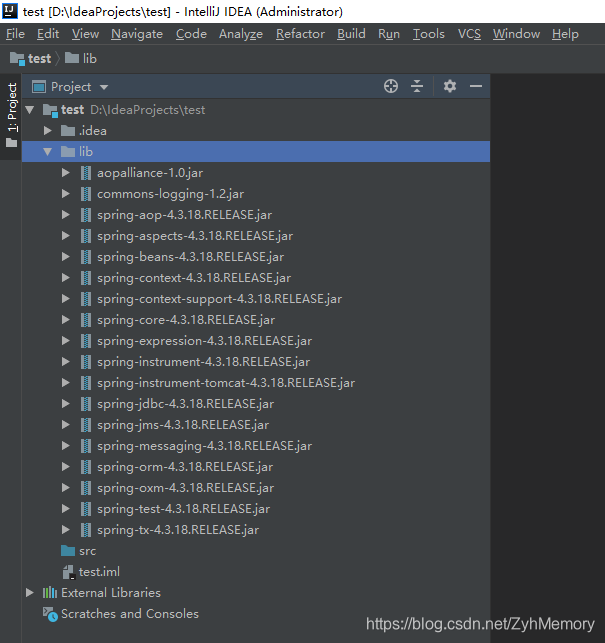Click the jar icon of spring-aop-4.3.18.RELEASE.jar
Image resolution: width=605 pixels, height=643 pixels.
coord(86,215)
